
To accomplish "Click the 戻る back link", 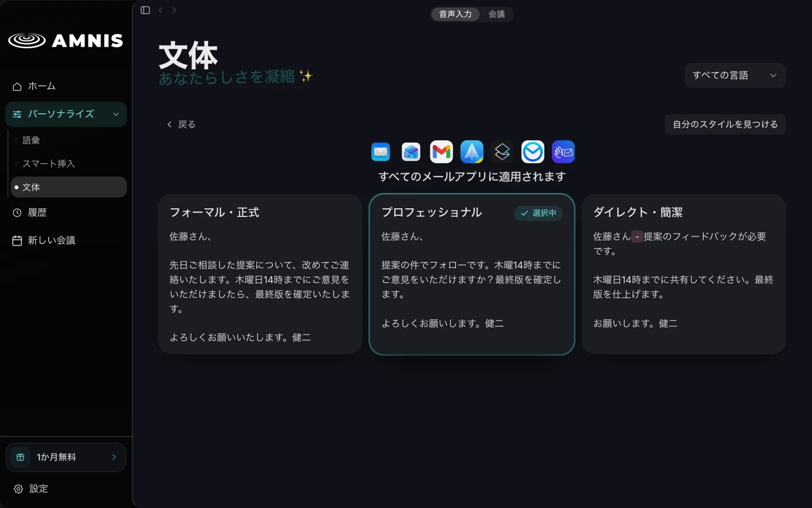I will (181, 124).
